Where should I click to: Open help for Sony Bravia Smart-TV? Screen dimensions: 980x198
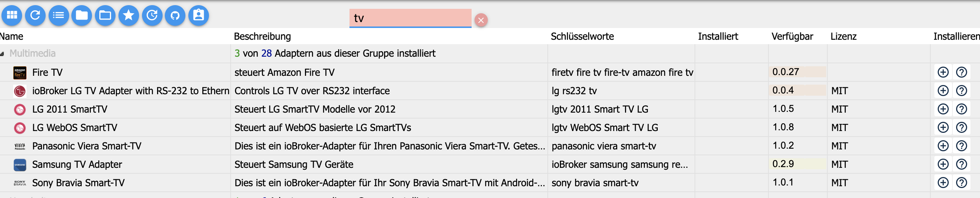tap(961, 183)
